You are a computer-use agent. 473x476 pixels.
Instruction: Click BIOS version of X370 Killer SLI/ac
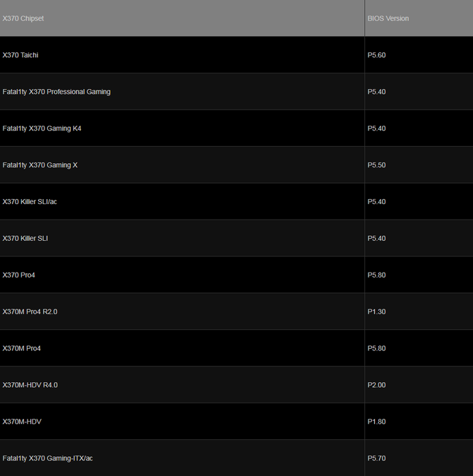coord(376,202)
